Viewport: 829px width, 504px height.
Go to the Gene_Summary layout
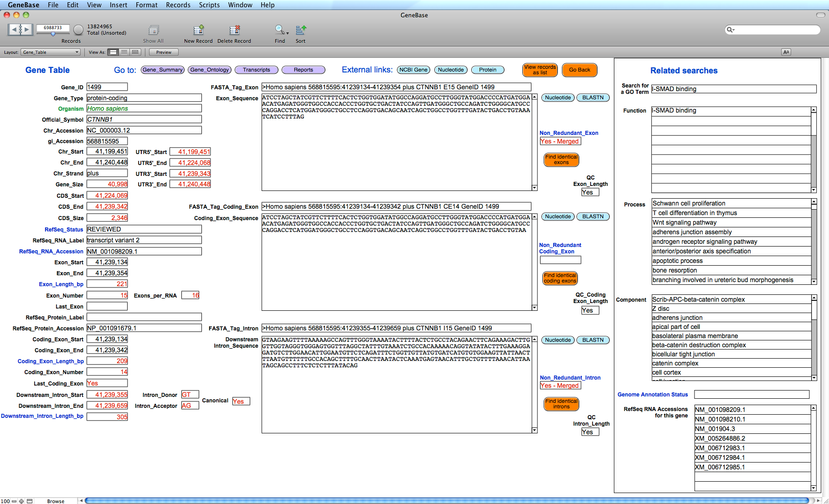[x=163, y=70]
